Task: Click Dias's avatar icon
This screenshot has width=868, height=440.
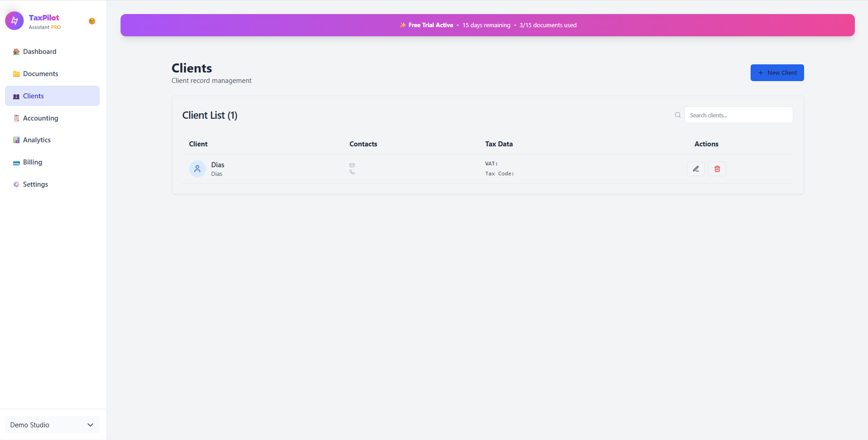Action: click(x=197, y=169)
